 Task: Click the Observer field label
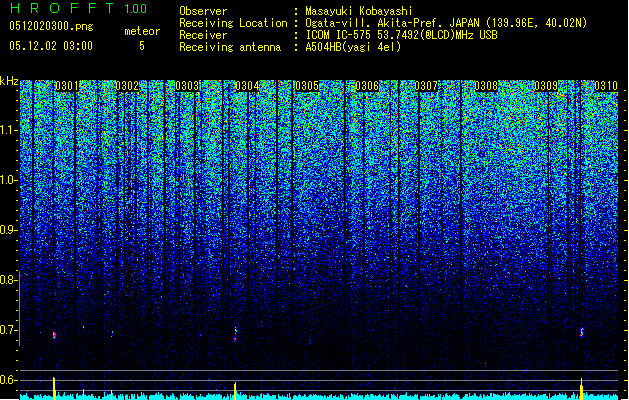[203, 11]
